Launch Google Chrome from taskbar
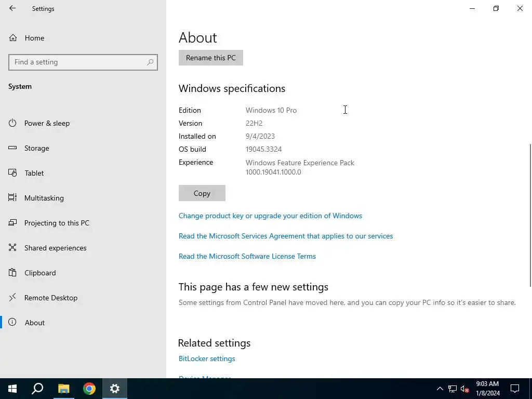 click(x=89, y=389)
